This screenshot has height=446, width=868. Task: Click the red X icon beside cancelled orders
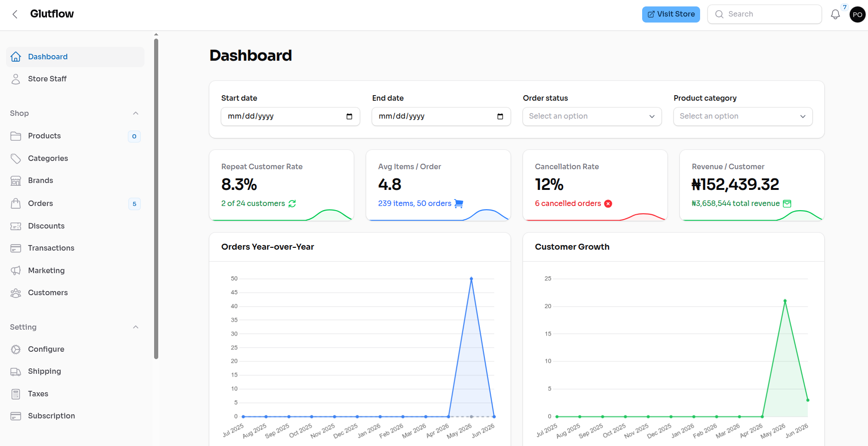click(x=608, y=204)
